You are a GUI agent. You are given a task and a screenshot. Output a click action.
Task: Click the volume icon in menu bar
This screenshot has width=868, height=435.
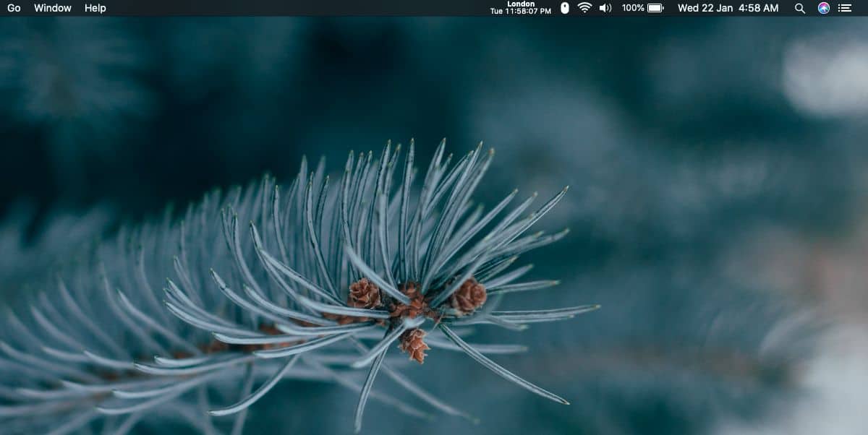(x=603, y=8)
